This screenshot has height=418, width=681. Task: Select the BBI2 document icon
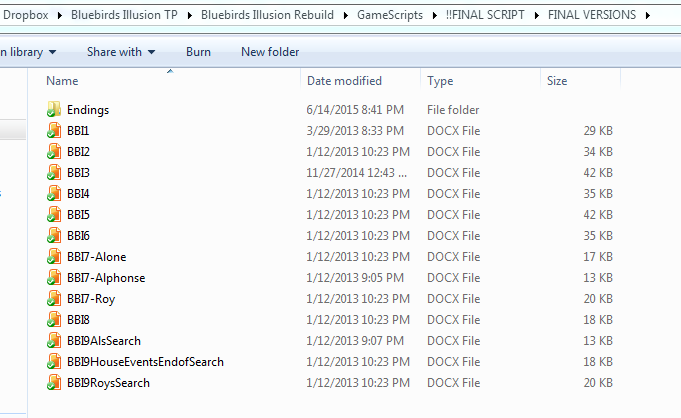[x=54, y=152]
